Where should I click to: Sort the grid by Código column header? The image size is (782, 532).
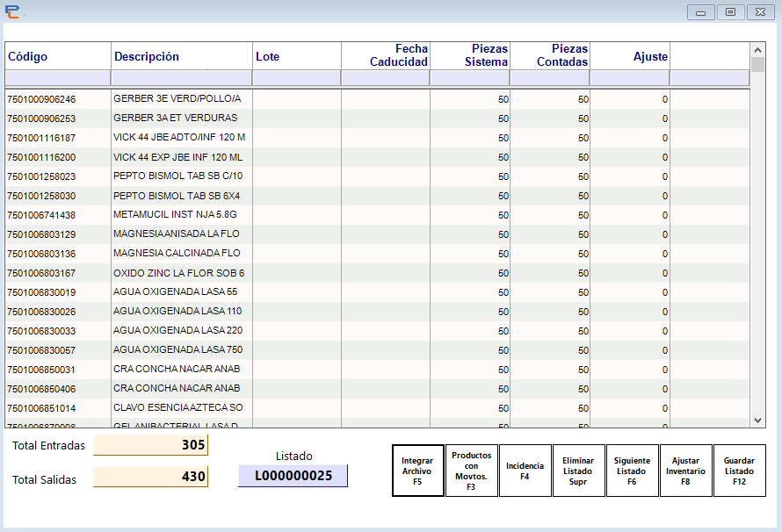56,55
